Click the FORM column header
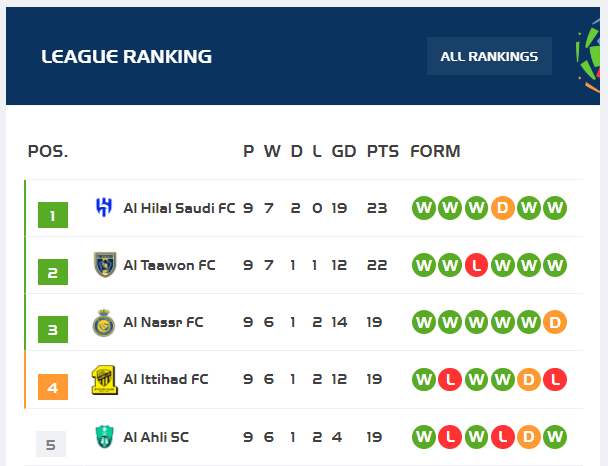The image size is (608, 466). pyautogui.click(x=435, y=151)
